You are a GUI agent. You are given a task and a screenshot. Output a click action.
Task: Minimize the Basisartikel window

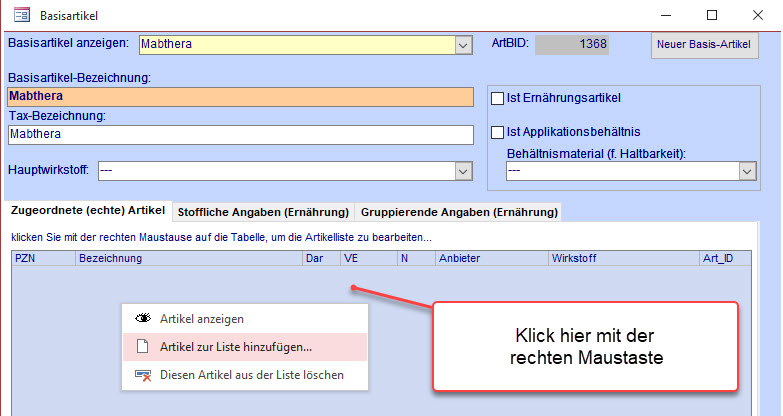click(666, 15)
